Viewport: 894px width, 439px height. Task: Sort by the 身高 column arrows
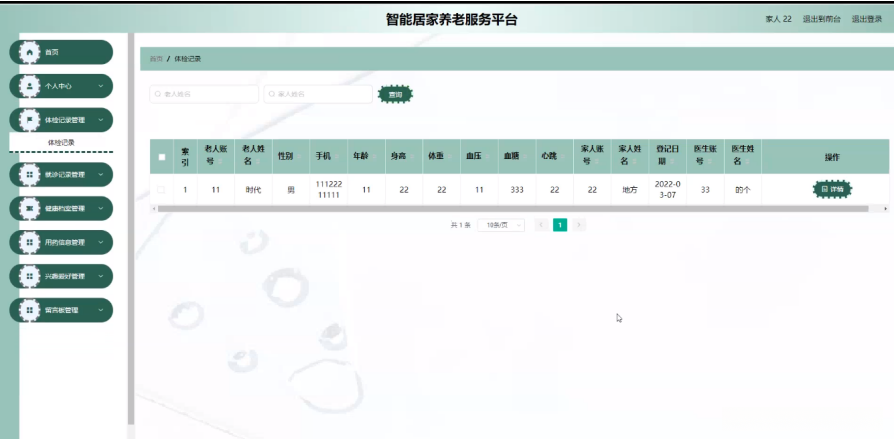click(412, 157)
